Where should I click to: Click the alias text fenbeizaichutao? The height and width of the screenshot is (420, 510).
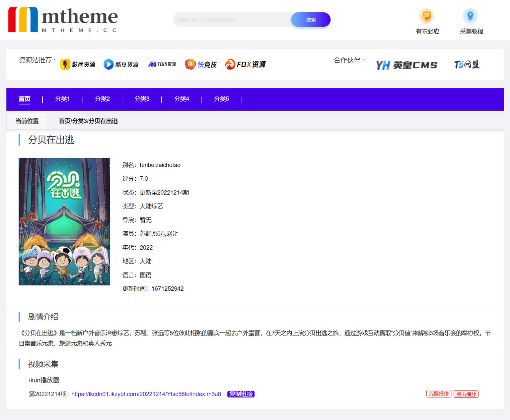(160, 165)
